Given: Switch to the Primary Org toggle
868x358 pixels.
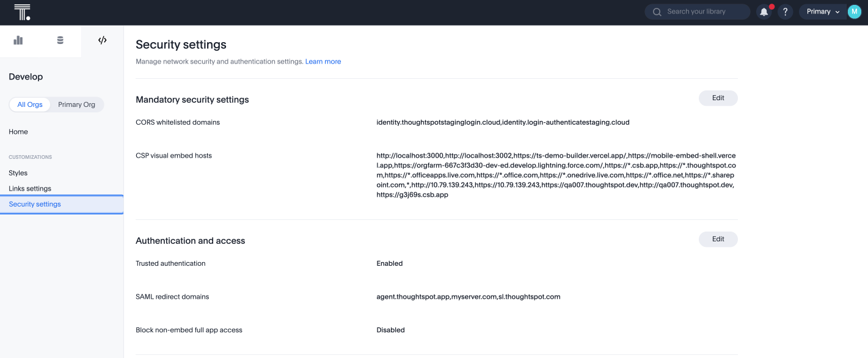Looking at the screenshot, I should tap(76, 104).
